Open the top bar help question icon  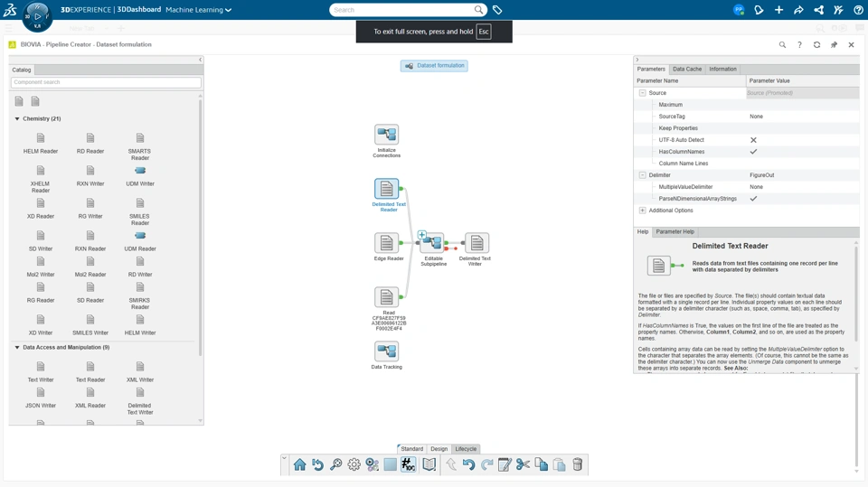pyautogui.click(x=858, y=10)
